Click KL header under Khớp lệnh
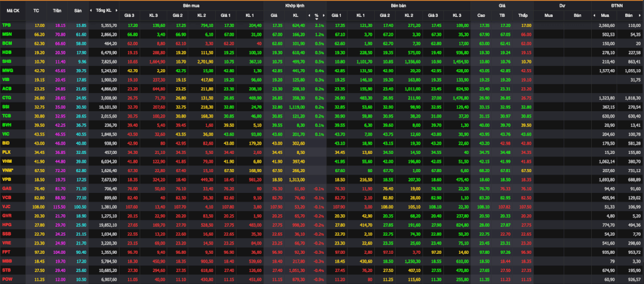The width and height of the screenshot is (644, 284). pos(296,16)
